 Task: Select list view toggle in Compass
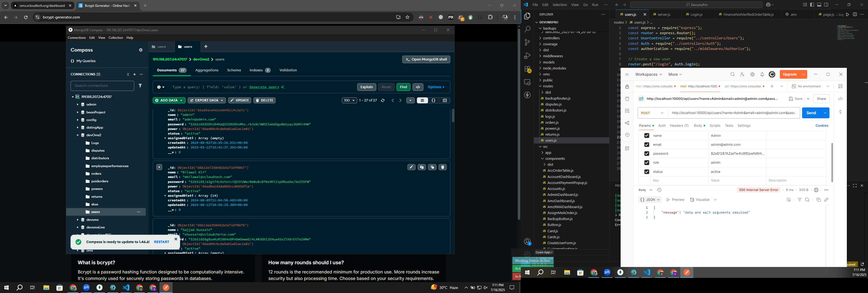[x=422, y=100]
